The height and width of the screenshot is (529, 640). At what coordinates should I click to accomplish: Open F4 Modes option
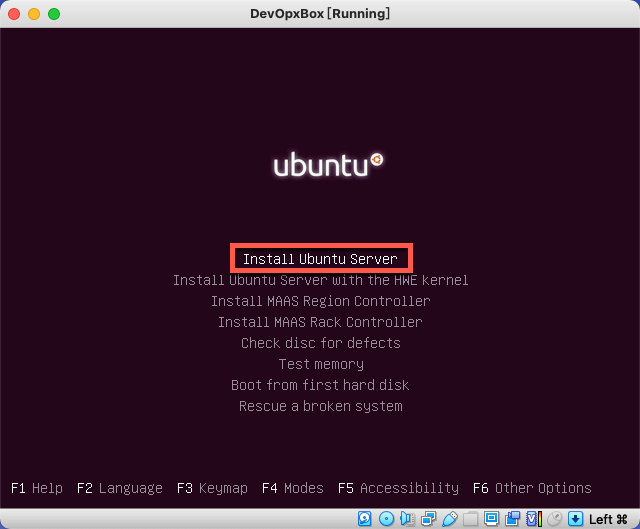point(293,488)
